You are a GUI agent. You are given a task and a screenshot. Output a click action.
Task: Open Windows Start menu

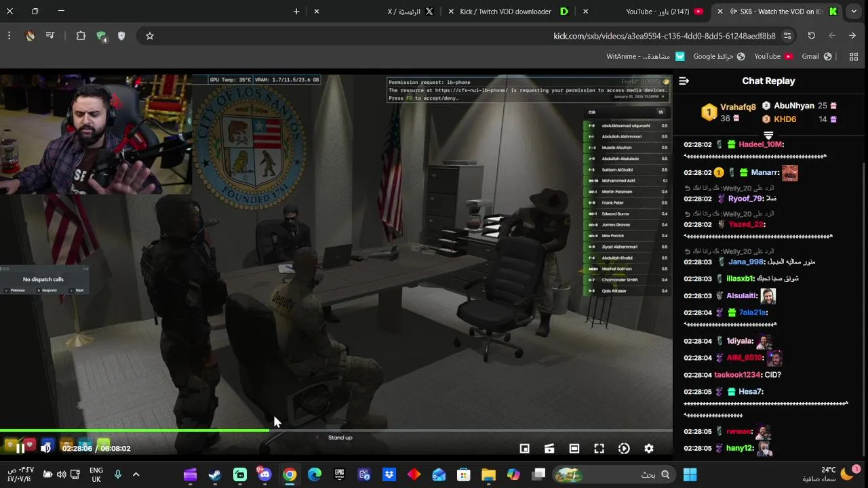tap(690, 474)
